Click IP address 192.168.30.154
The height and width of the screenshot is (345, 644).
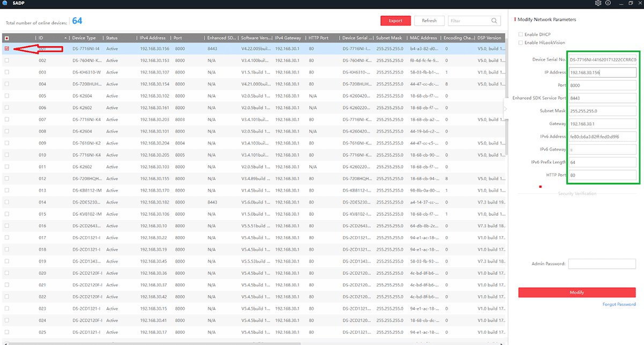(x=155, y=84)
